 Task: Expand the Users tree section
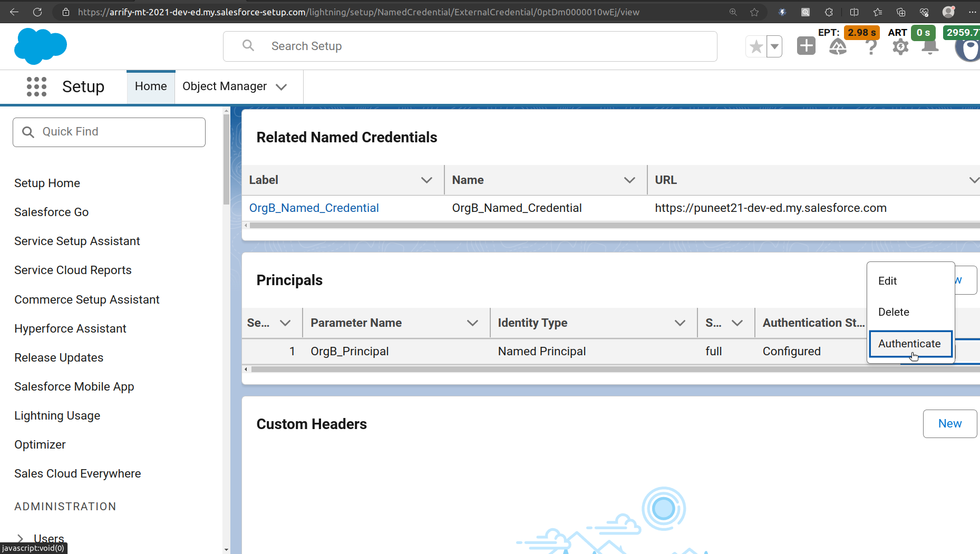click(x=21, y=538)
